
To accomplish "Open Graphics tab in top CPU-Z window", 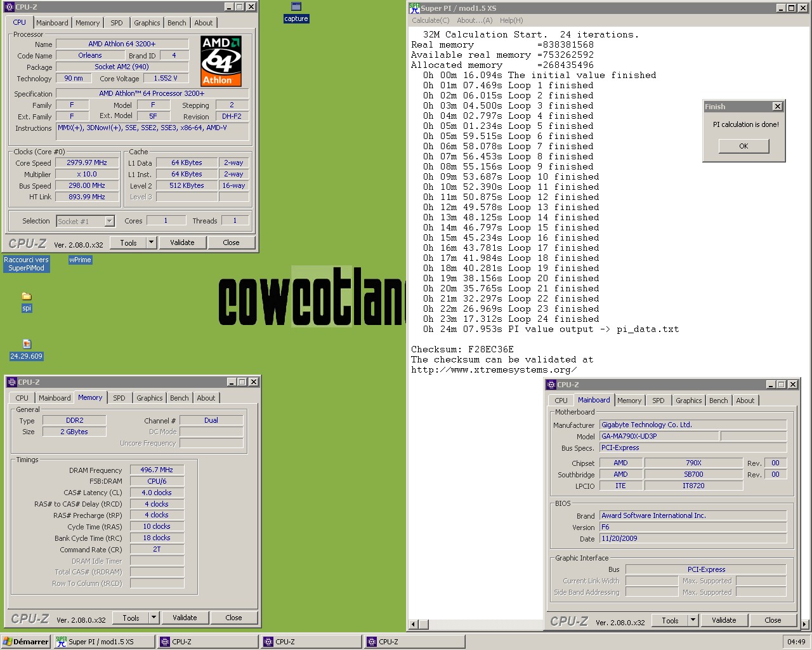I will (147, 23).
